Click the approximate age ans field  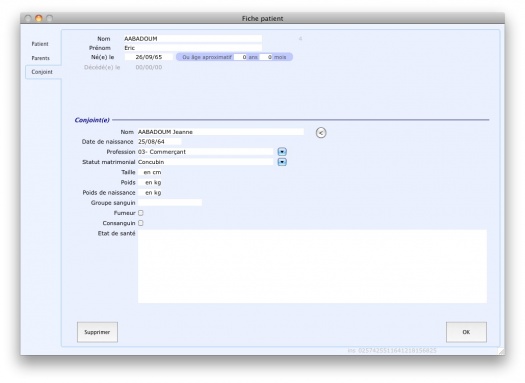pyautogui.click(x=241, y=57)
